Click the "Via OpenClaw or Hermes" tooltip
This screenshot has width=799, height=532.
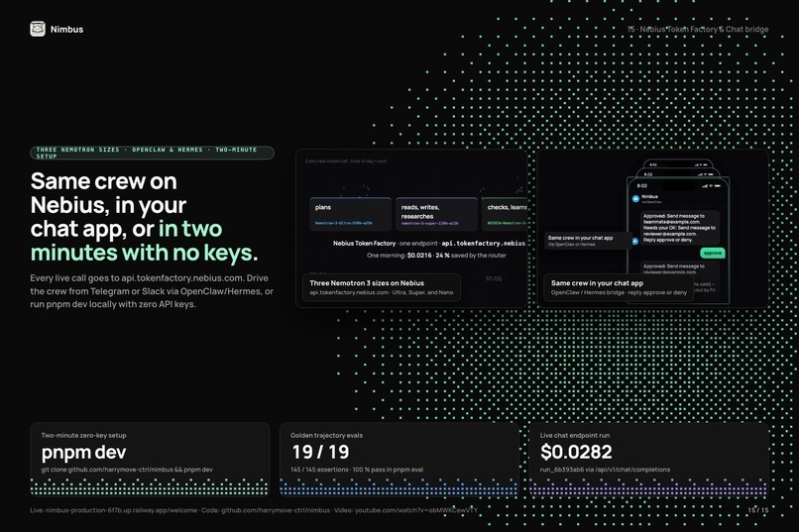[588, 241]
